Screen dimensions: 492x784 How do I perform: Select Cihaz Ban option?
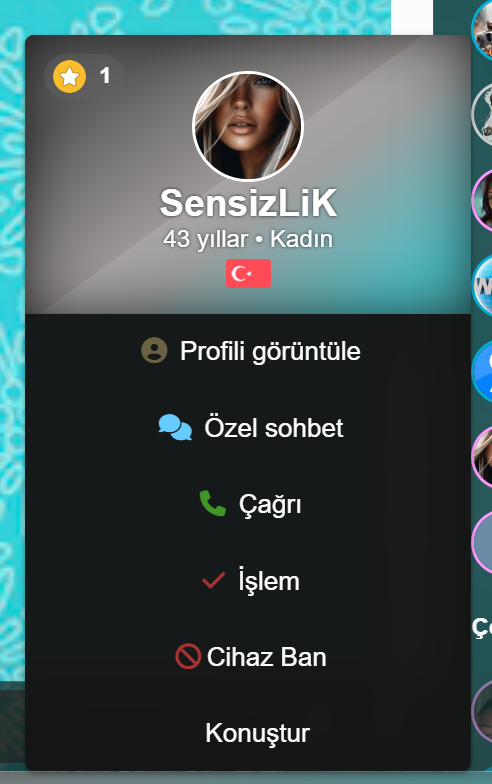248,656
